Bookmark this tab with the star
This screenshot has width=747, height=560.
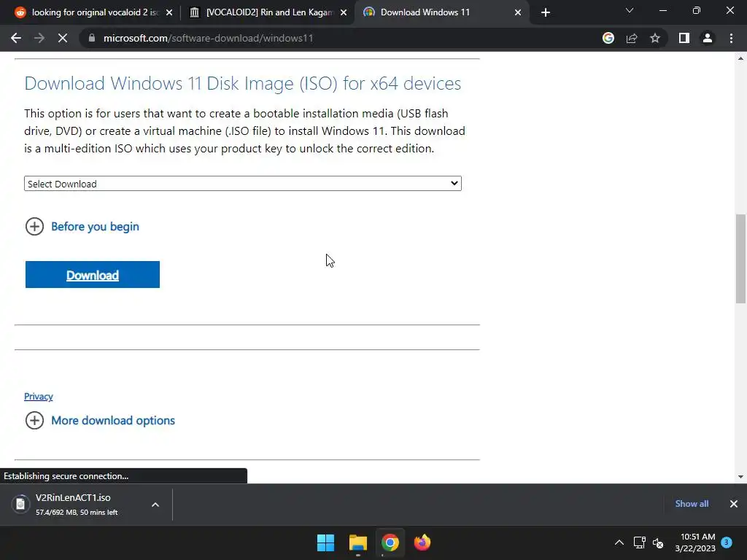pos(655,38)
